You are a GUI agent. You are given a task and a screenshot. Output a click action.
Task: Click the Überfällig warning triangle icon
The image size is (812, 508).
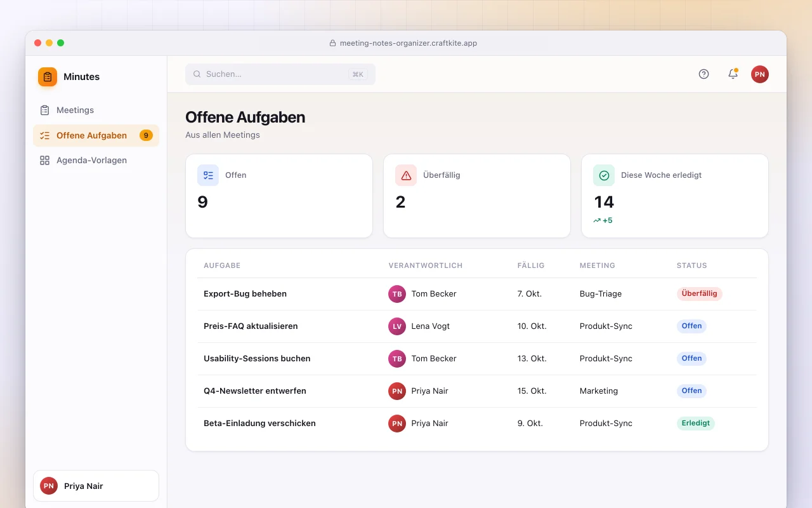tap(406, 175)
